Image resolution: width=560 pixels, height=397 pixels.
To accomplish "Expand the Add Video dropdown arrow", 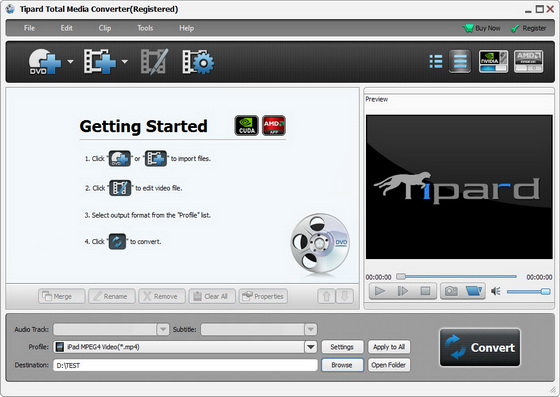I will click(x=125, y=61).
